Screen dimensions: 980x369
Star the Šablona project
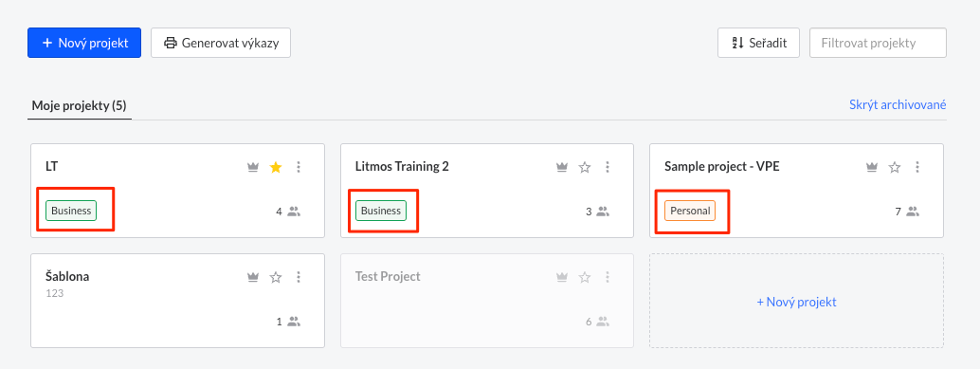(x=276, y=276)
